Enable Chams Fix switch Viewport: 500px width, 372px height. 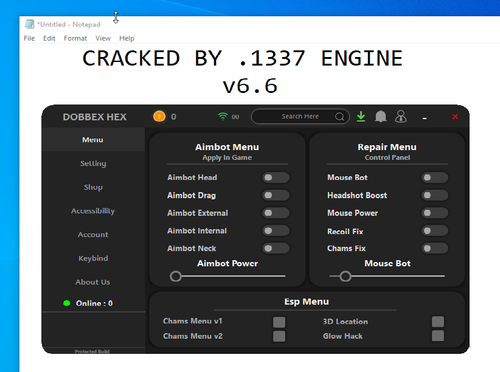coord(435,248)
